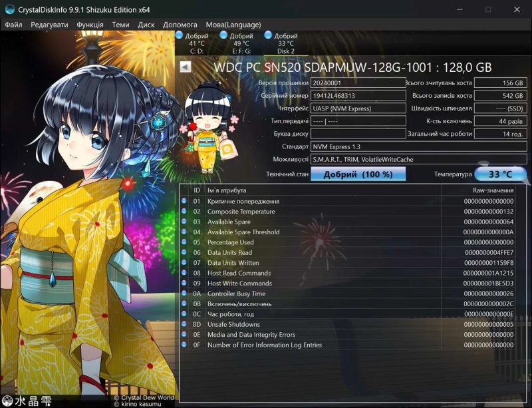Click status dot for Критичне попередження
Image resolution: width=532 pixels, height=408 pixels.
pyautogui.click(x=184, y=201)
